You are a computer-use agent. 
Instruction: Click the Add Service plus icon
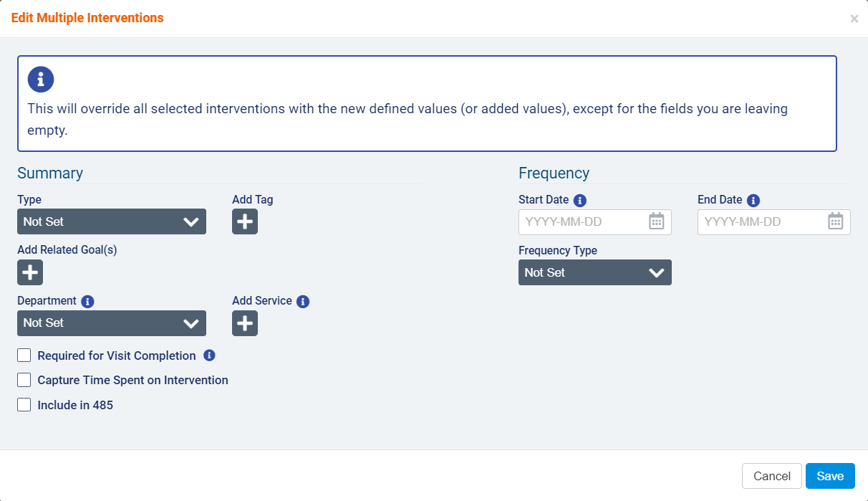click(245, 323)
